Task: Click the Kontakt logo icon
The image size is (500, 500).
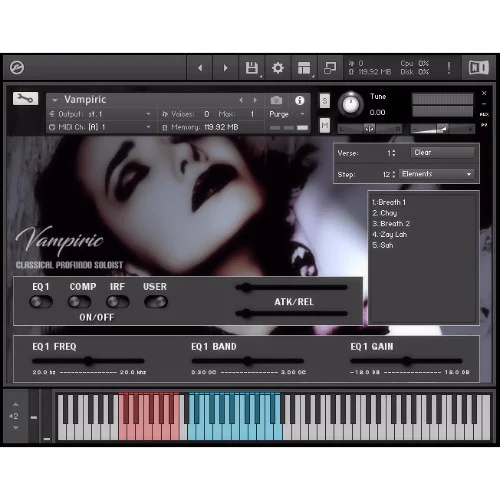Action: click(17, 68)
